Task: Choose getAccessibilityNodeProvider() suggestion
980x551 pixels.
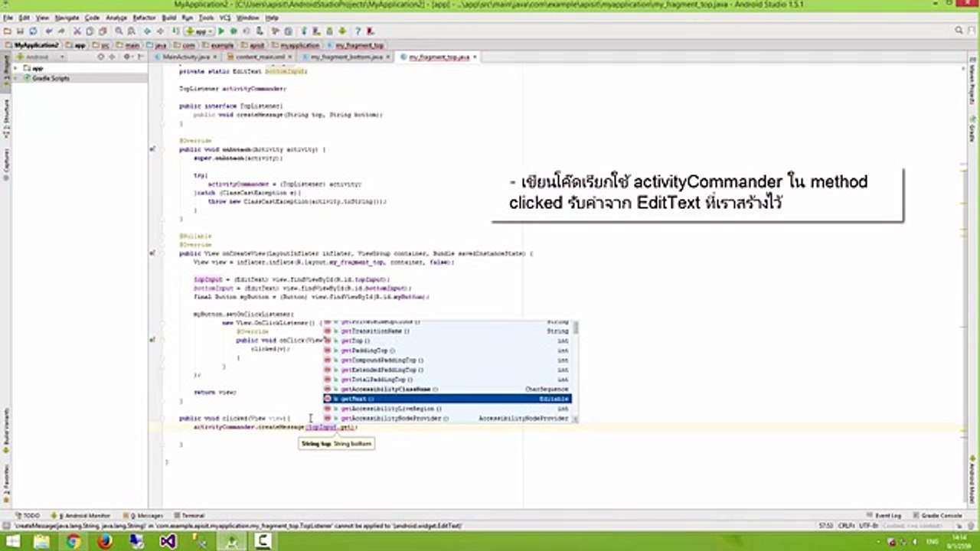Action: click(447, 419)
